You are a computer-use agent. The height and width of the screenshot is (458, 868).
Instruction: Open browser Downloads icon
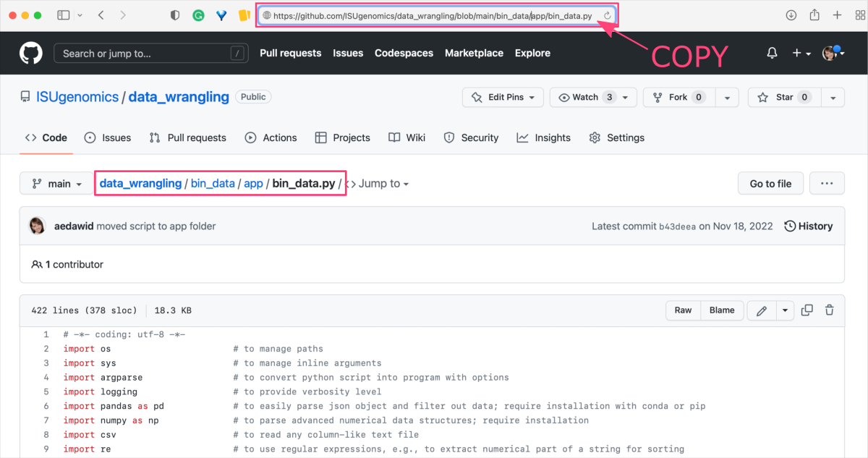pos(791,14)
